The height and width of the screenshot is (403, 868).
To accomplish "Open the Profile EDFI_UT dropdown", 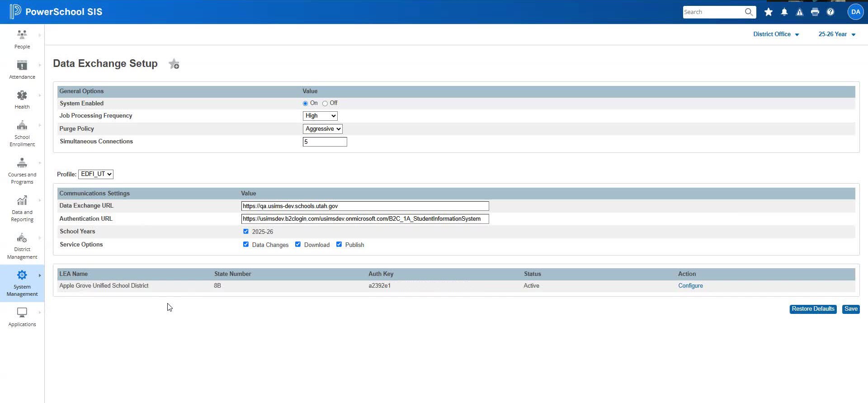I will (x=96, y=174).
